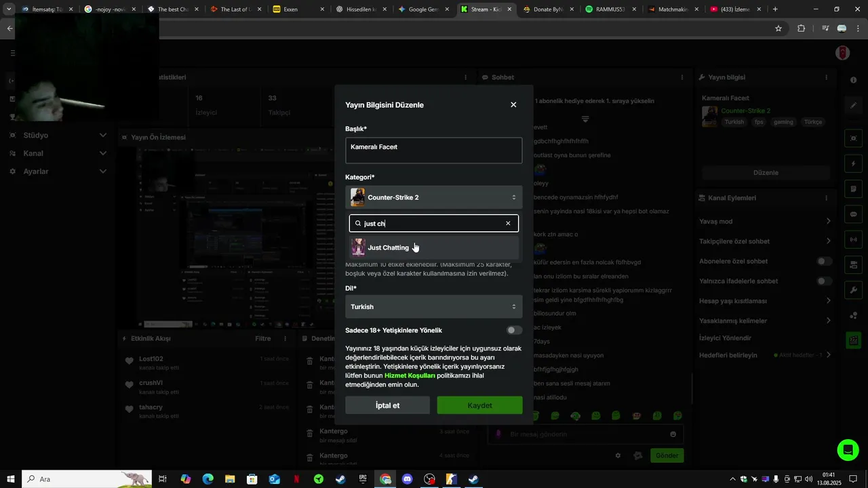Open Epic Games Launcher from taskbar
The image size is (868, 488).
click(363, 479)
